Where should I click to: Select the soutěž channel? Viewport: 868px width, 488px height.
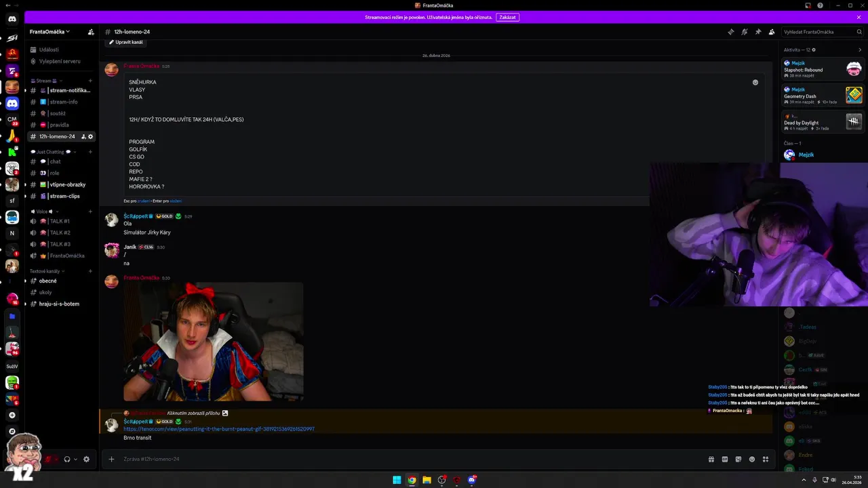coord(62,113)
